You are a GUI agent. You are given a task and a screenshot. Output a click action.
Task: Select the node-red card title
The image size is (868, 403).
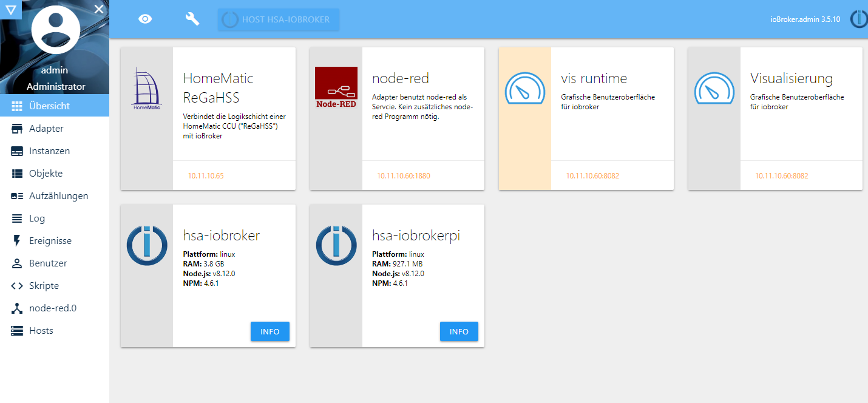(x=401, y=78)
